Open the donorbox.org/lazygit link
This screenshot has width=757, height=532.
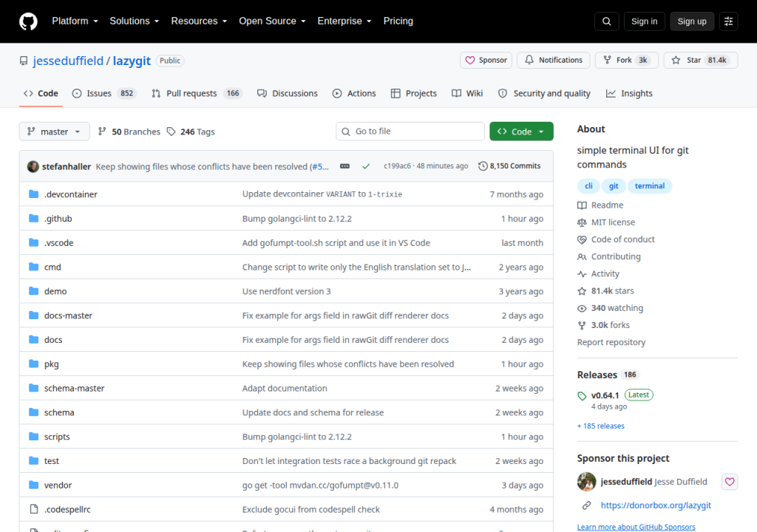[656, 505]
